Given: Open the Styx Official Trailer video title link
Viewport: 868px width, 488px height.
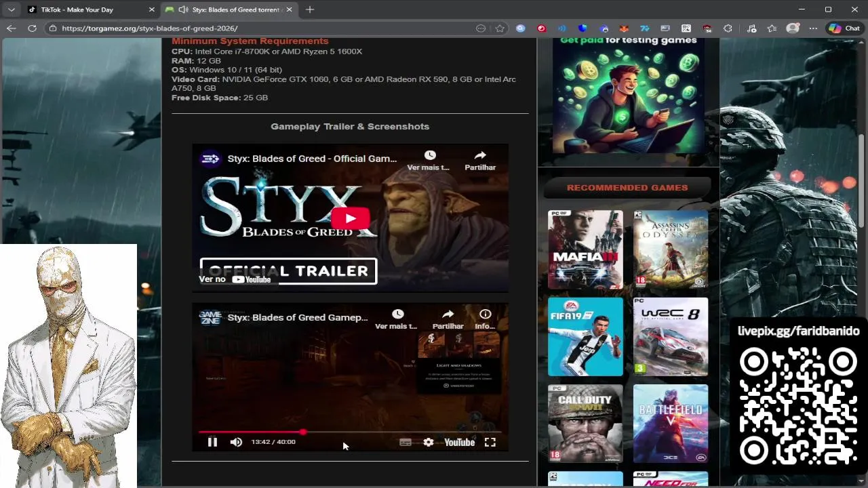Looking at the screenshot, I should [x=312, y=159].
